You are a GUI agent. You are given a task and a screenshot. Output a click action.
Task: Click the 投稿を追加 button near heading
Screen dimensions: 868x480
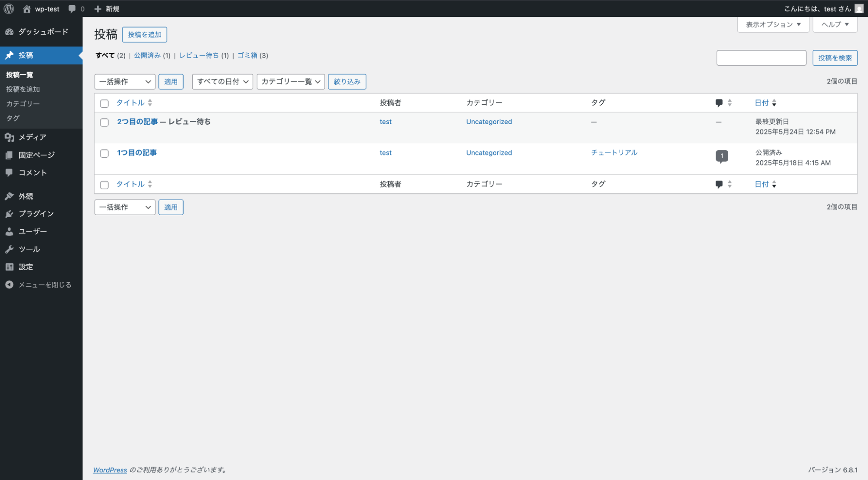click(x=145, y=35)
